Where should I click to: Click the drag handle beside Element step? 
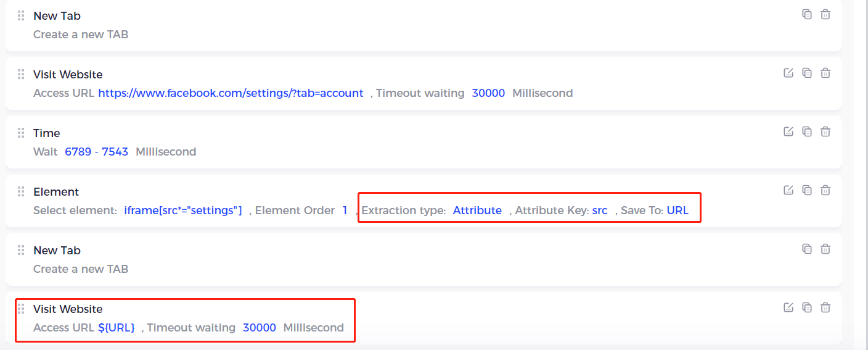point(21,191)
